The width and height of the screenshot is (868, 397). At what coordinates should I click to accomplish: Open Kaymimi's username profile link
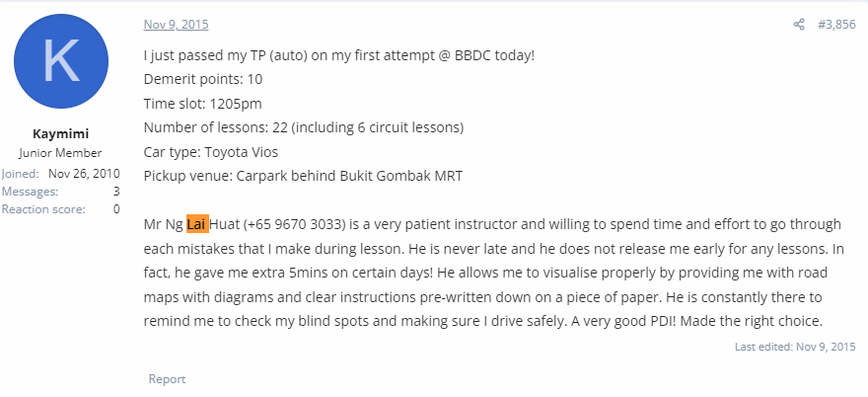61,133
